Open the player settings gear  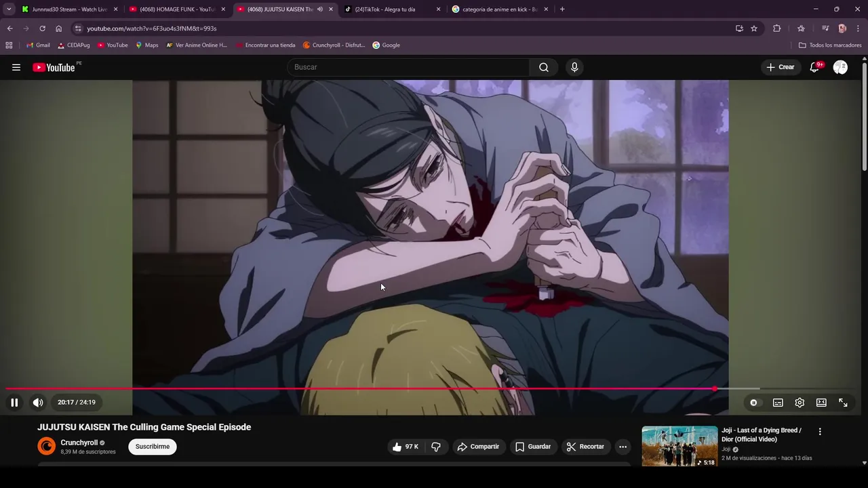(800, 403)
